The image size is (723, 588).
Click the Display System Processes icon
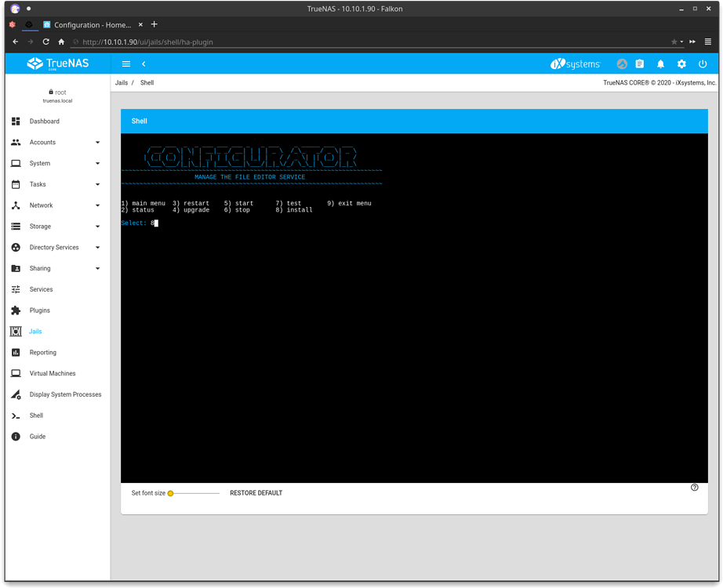point(16,394)
